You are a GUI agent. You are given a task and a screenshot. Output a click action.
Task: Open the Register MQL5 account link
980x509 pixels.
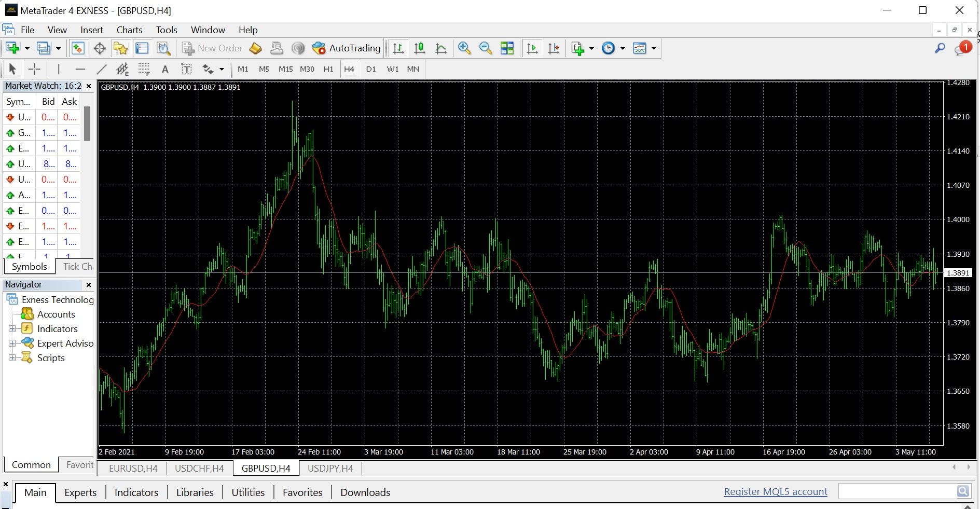point(775,492)
